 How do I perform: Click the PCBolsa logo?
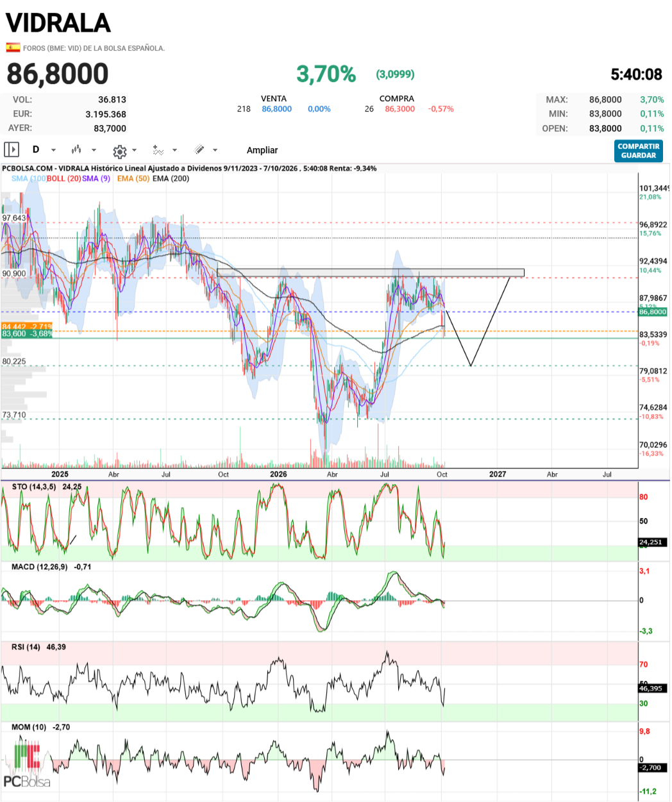[27, 765]
